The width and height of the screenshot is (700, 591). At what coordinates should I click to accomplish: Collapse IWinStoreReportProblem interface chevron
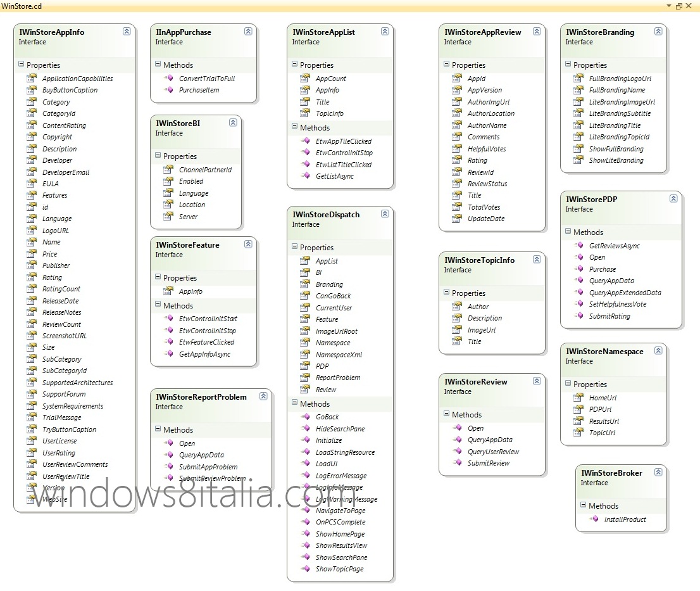263,396
